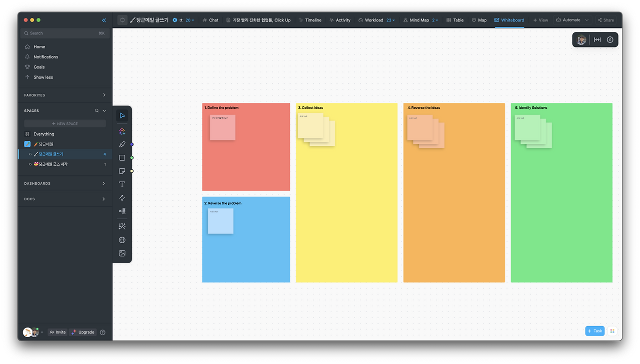
Task: Select the square shape tool
Action: click(x=122, y=158)
